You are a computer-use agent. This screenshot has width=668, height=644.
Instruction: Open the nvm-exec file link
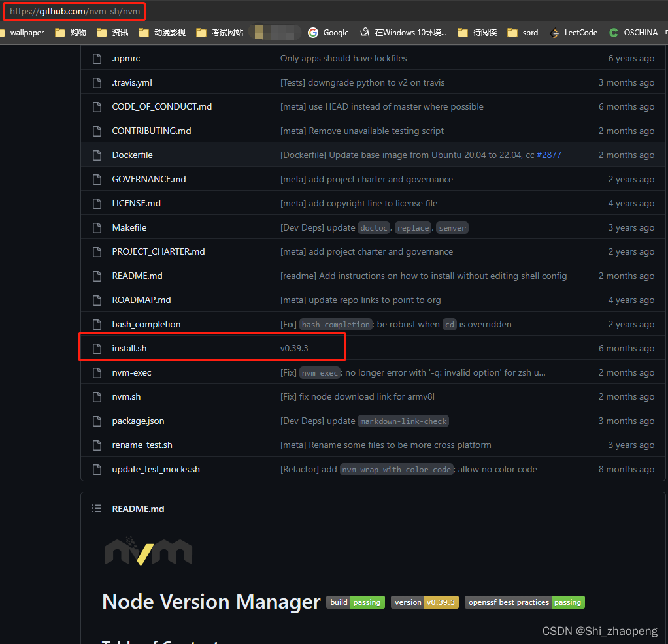131,373
